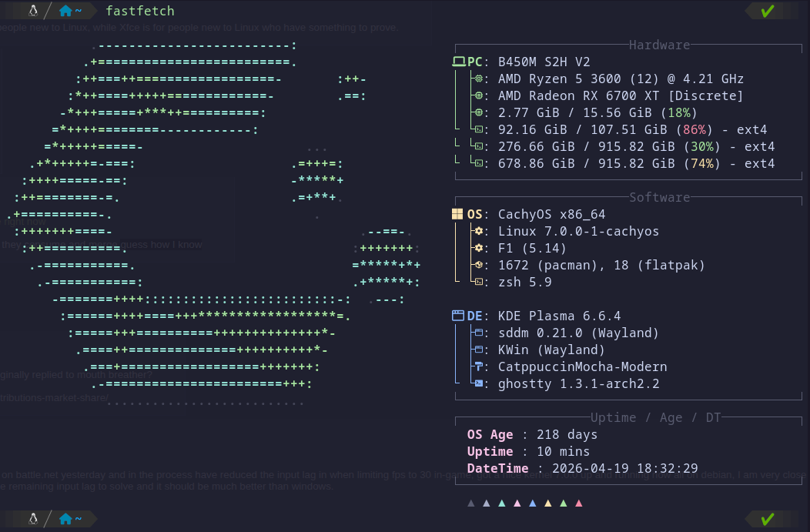Click the 'fastfetch' command text
The width and height of the screenshot is (810, 532).
(140, 11)
